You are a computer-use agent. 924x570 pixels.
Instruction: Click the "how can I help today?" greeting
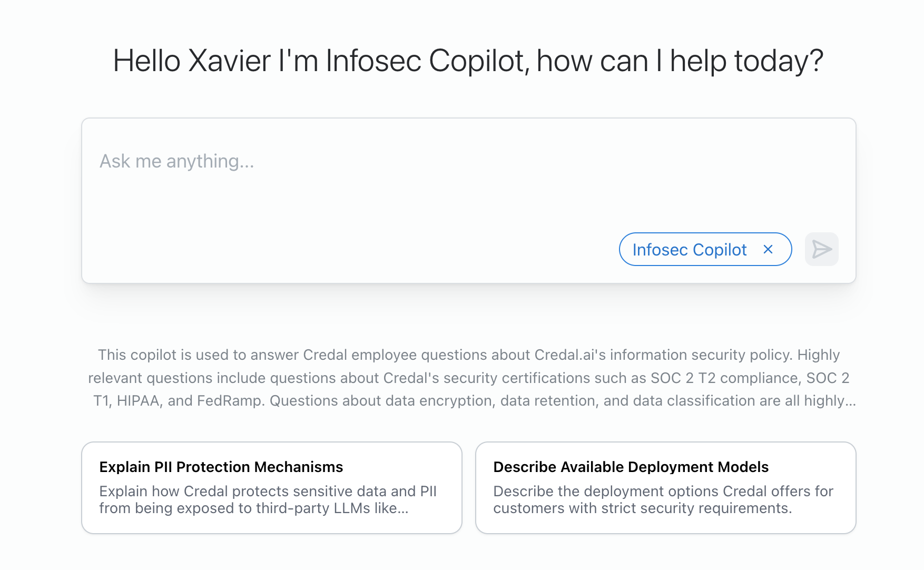coord(680,61)
